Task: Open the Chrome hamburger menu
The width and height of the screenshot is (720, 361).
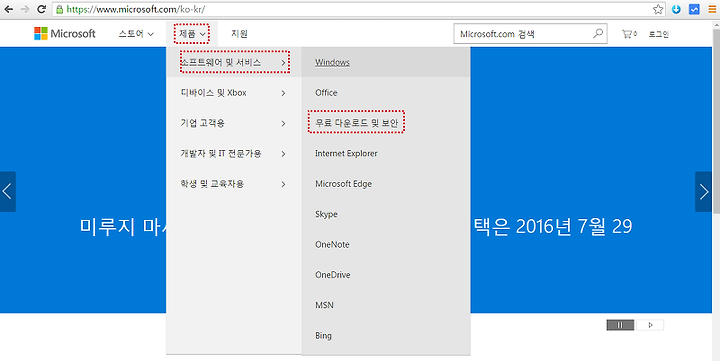Action: (x=712, y=9)
